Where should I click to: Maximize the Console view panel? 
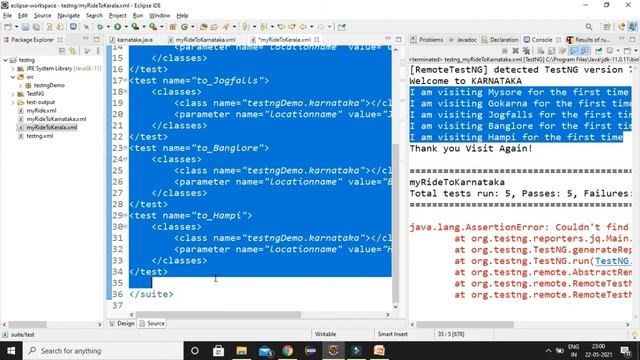(x=632, y=39)
